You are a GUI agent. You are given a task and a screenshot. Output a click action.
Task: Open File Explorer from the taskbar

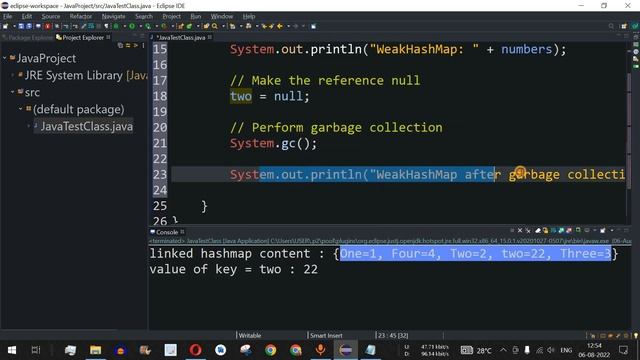coord(96,350)
